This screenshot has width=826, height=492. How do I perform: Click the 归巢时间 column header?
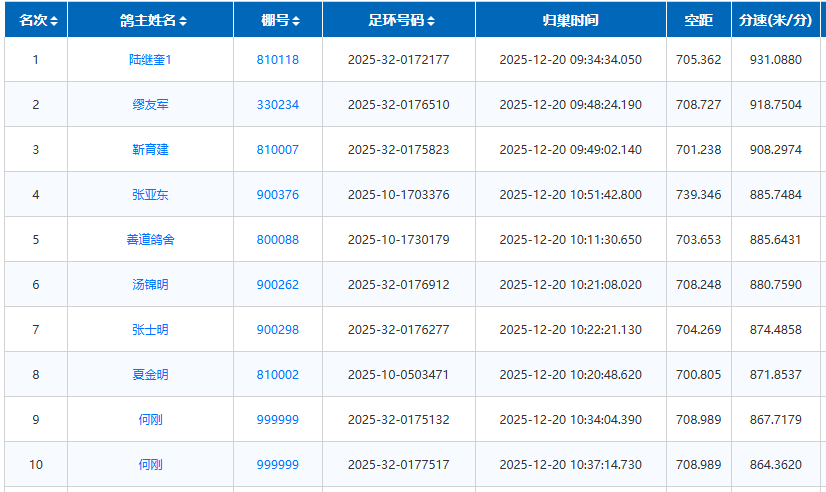point(570,20)
